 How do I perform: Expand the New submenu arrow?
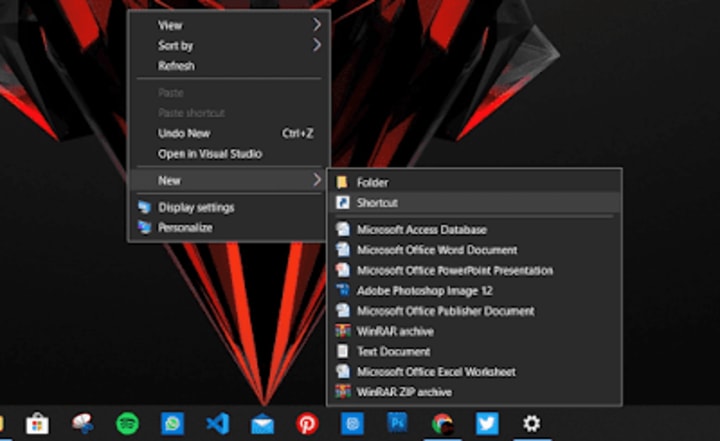pyautogui.click(x=316, y=180)
